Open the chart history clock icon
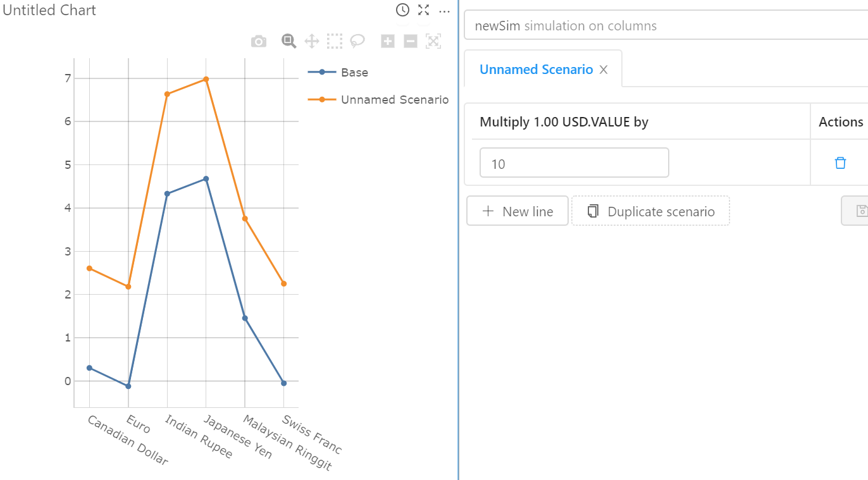Screen dimensions: 868x480 tap(402, 10)
